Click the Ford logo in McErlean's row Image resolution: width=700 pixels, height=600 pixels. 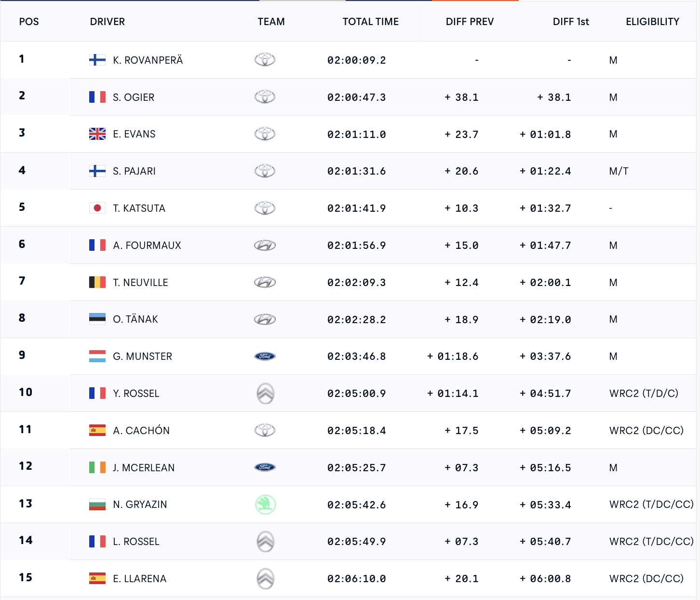(x=265, y=467)
